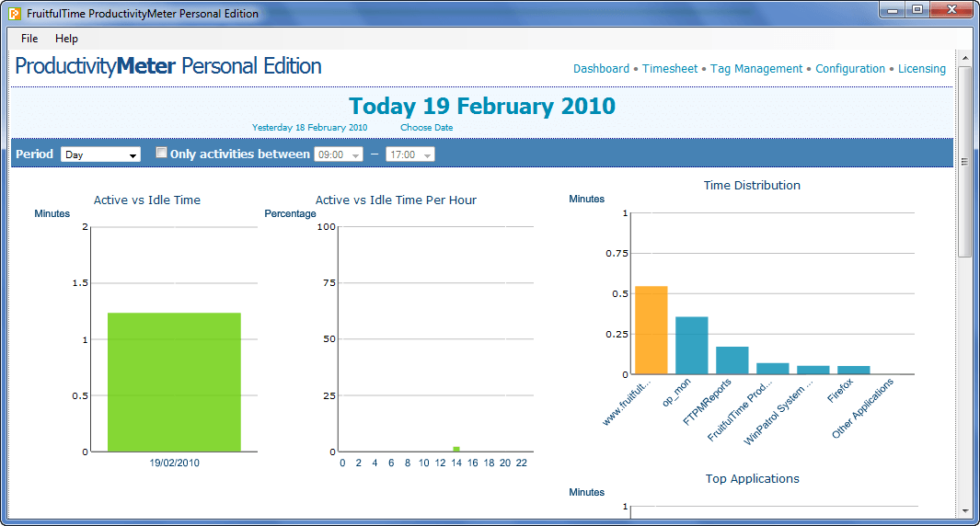
Task: Click the vertical scrollbar up arrow
Action: [965, 58]
